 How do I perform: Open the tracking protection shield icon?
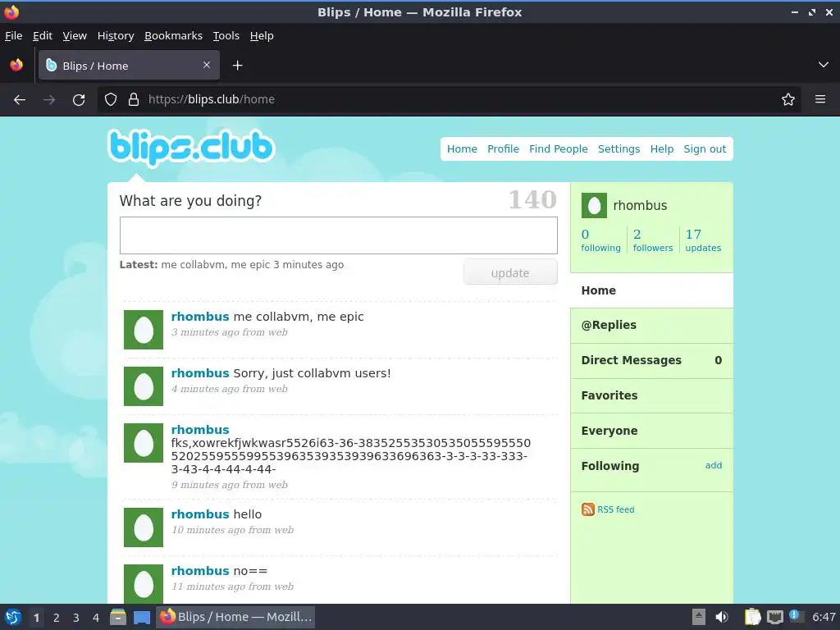(x=111, y=99)
